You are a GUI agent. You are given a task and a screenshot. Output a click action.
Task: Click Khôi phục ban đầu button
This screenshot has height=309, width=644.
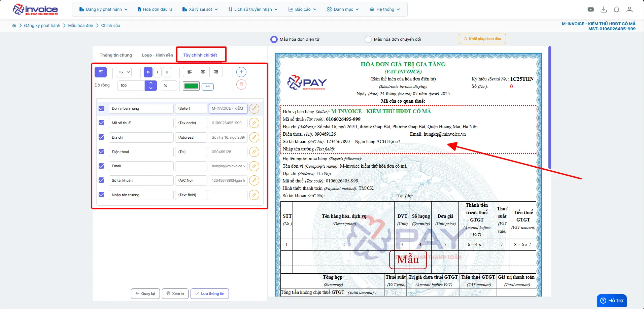pos(482,39)
